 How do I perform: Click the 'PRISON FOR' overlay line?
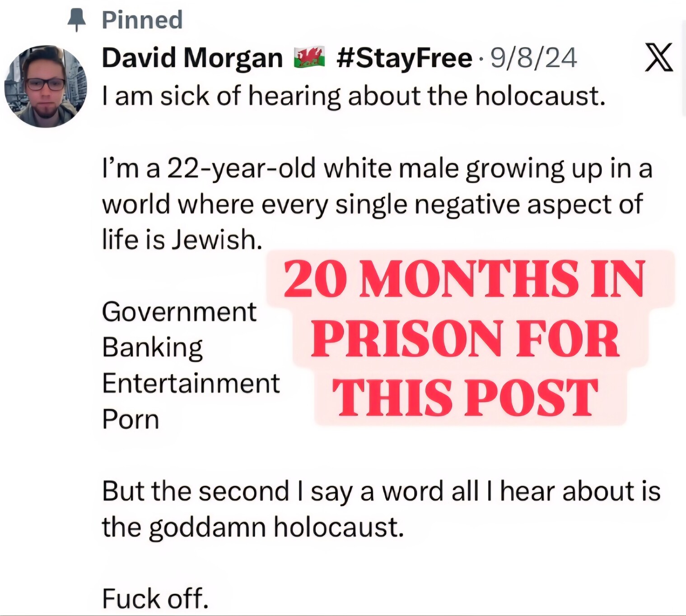[465, 339]
